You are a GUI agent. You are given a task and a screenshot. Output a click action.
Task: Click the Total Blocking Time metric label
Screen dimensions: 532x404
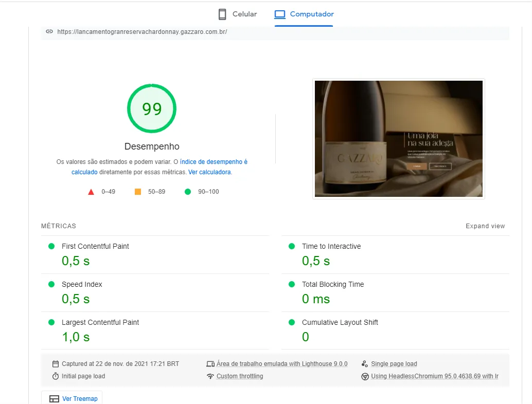point(333,284)
